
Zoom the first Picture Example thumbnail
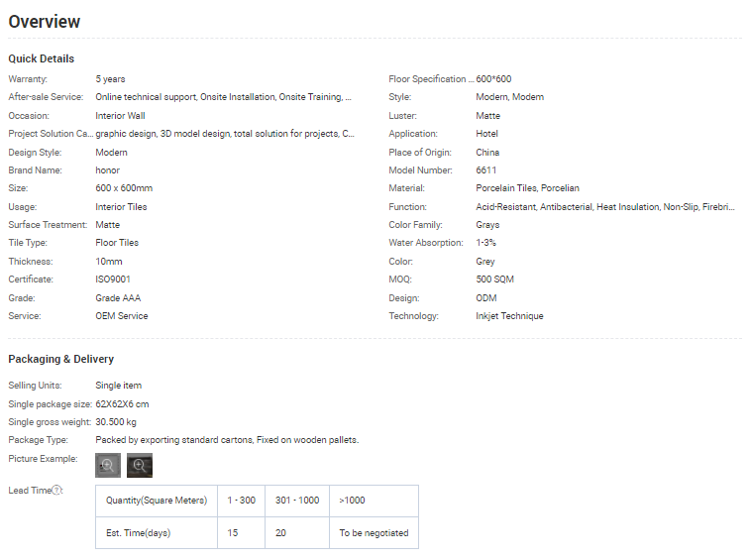pos(108,465)
